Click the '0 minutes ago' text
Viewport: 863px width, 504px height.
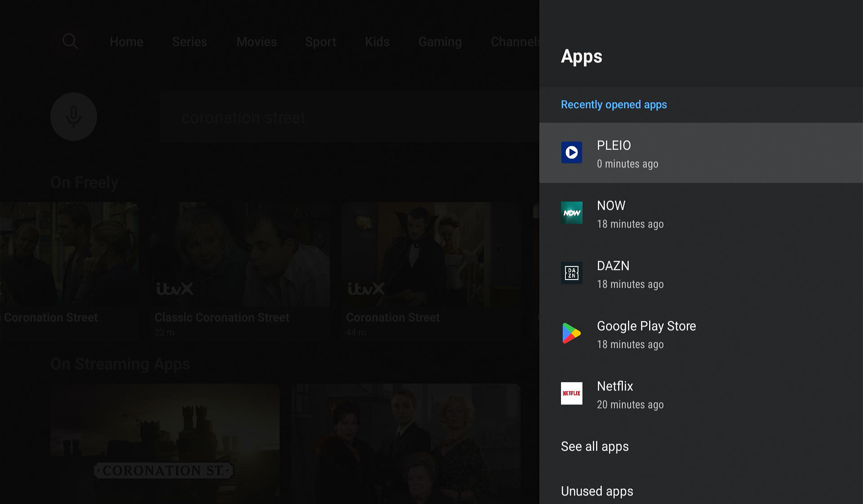(x=628, y=164)
